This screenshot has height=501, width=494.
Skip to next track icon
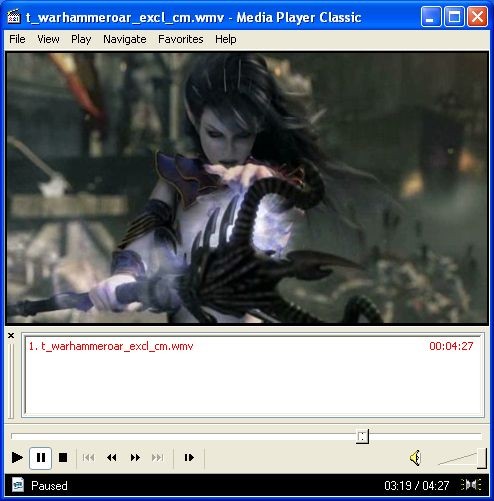158,458
